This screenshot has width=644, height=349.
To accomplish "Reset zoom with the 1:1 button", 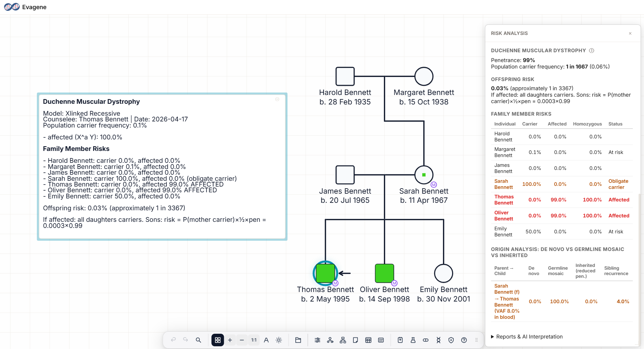I will coord(254,340).
